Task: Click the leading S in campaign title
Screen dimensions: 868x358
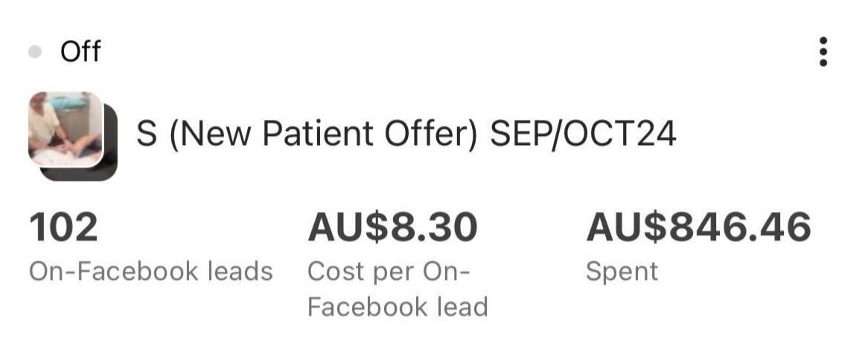Action: (147, 134)
